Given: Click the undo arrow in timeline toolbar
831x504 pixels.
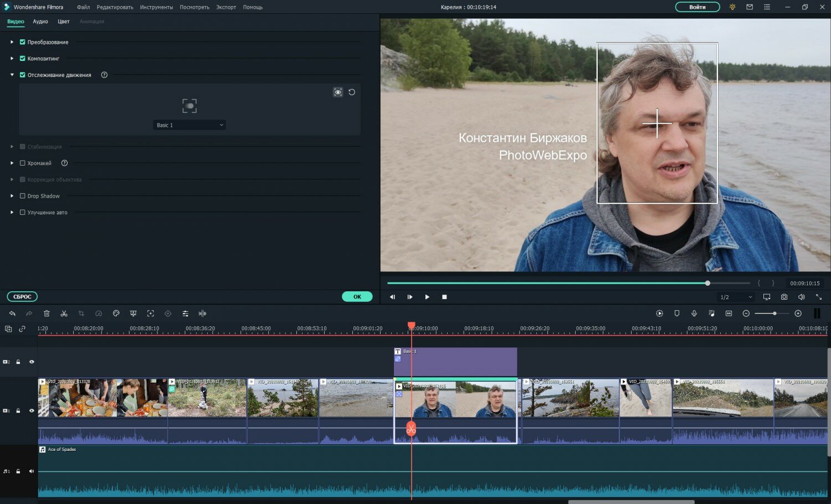Looking at the screenshot, I should pos(12,313).
